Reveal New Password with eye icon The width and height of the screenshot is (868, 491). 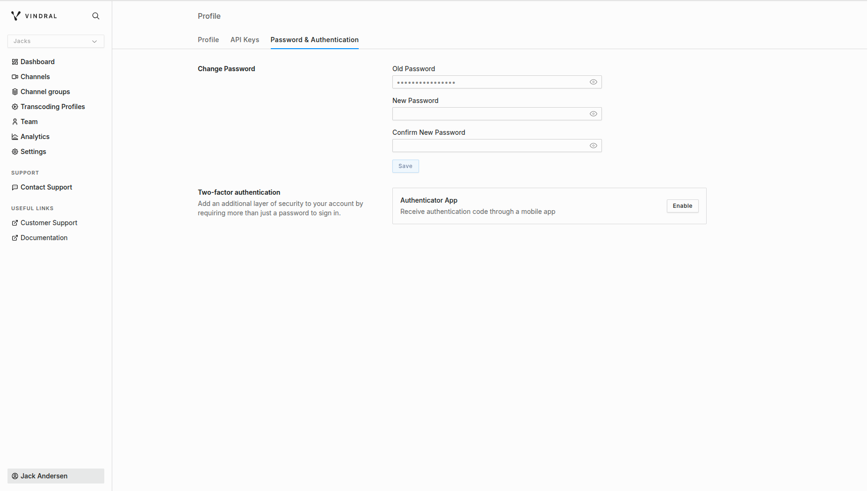[593, 114]
